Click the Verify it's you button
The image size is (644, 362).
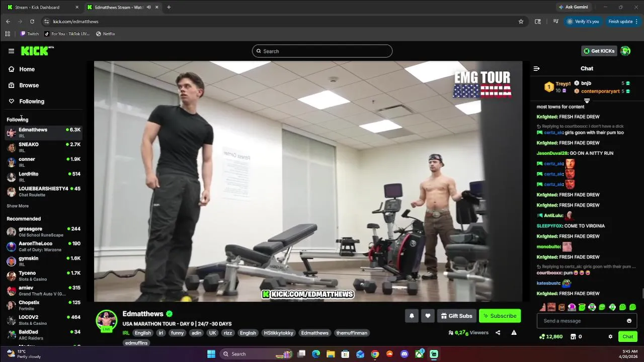point(583,22)
